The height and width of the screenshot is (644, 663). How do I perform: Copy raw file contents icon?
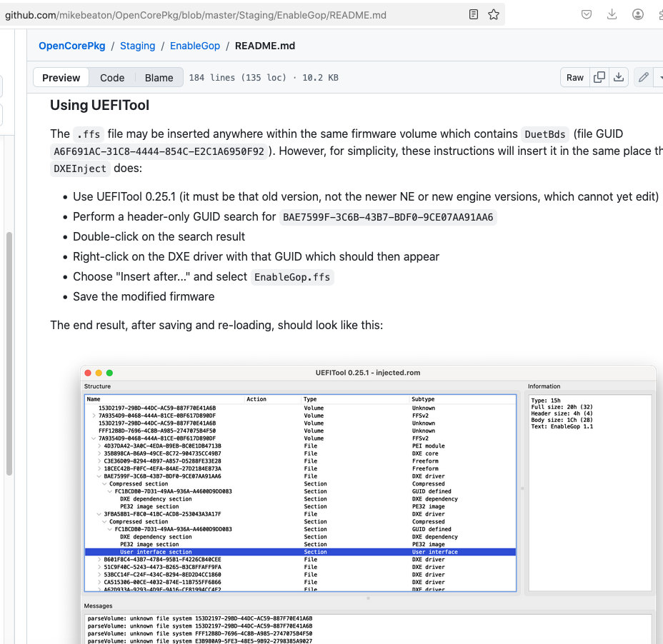(x=599, y=77)
